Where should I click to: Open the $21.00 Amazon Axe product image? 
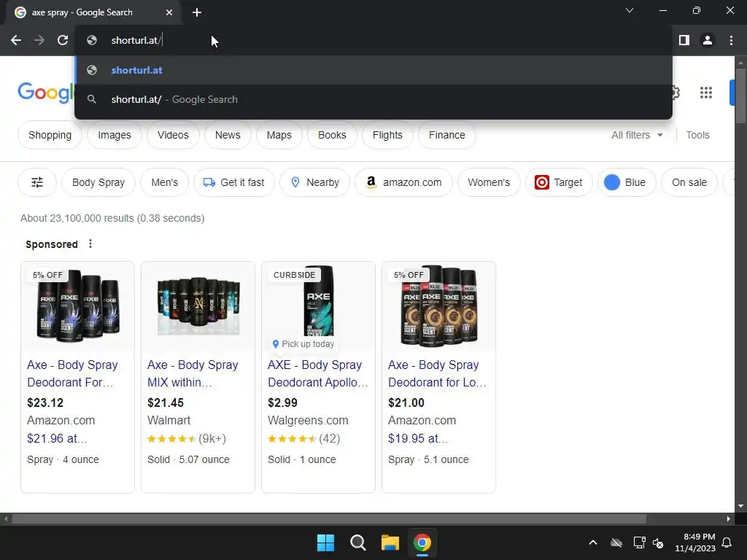(438, 306)
